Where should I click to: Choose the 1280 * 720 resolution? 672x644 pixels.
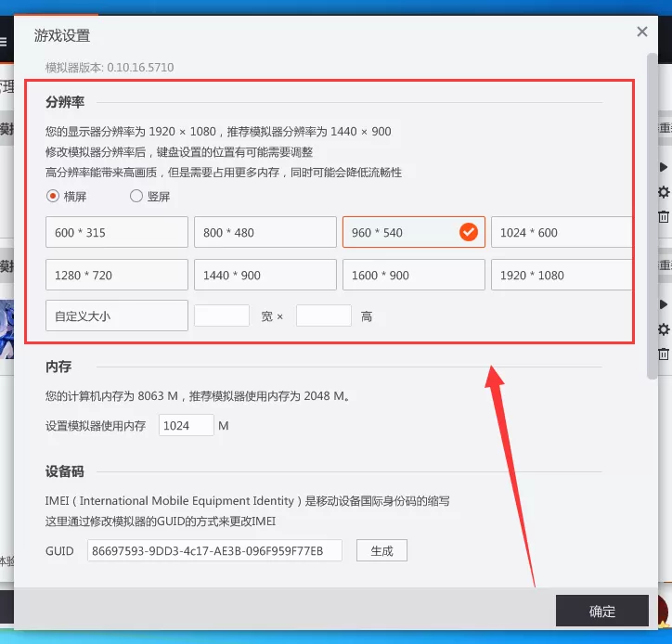117,275
